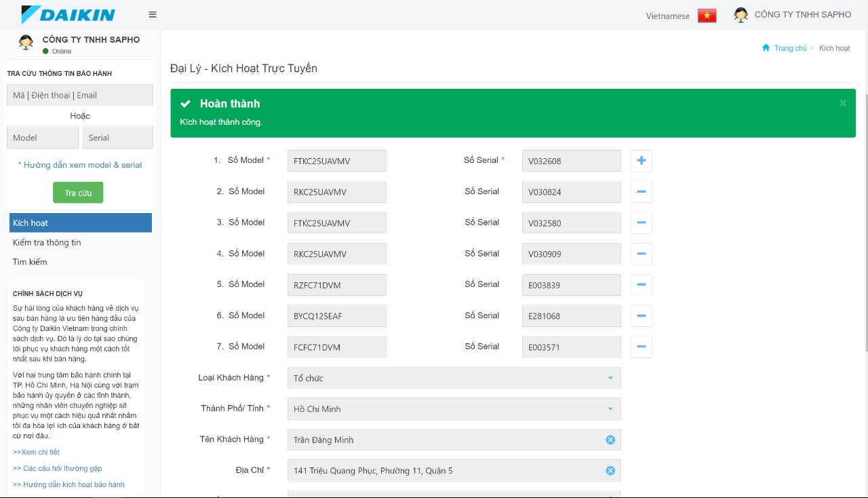Open the Loại Khách Hàng dropdown

[453, 378]
